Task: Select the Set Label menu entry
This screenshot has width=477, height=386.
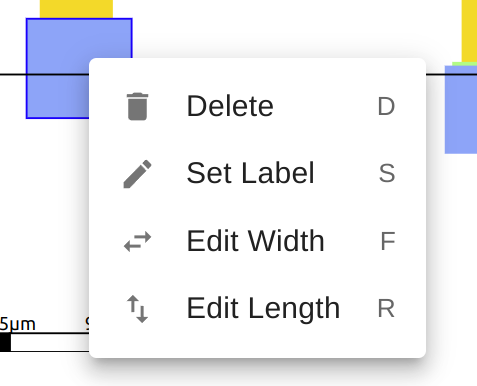Action: [x=257, y=174]
